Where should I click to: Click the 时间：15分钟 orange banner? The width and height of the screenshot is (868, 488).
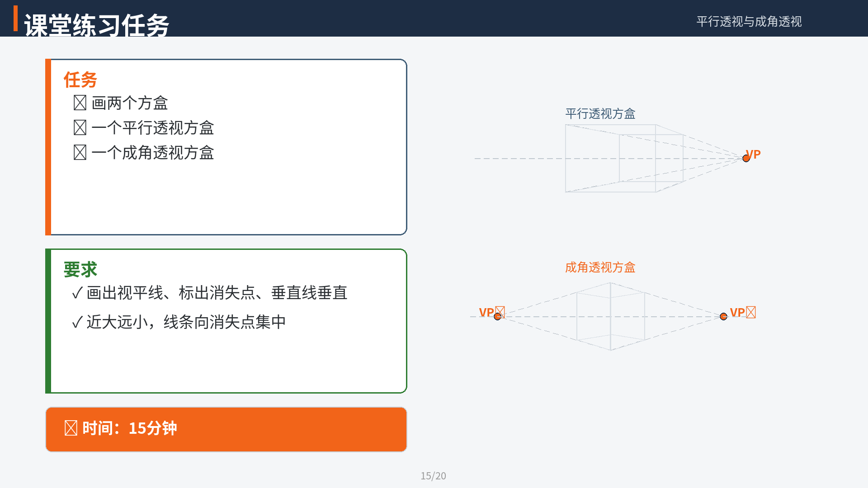[x=226, y=429]
